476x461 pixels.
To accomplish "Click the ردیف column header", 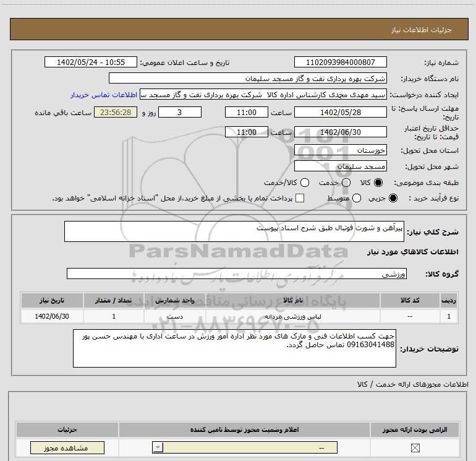I will click(449, 300).
